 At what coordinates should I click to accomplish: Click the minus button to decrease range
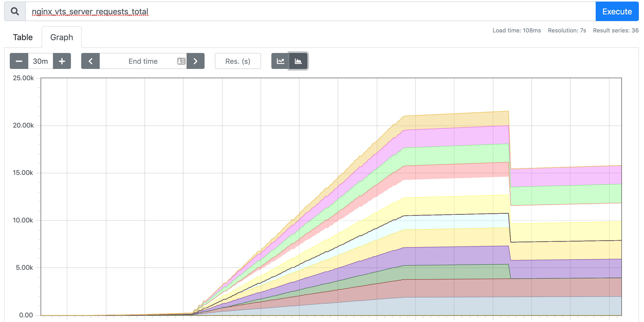click(x=19, y=61)
